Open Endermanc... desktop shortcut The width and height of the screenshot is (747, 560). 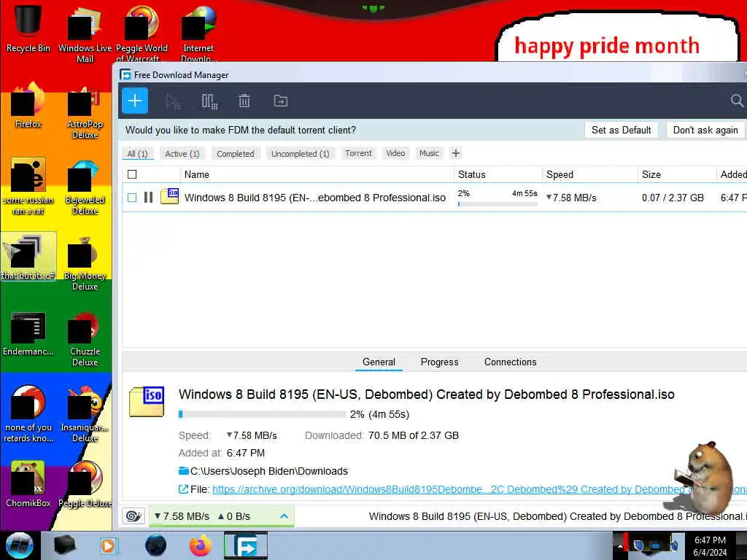tap(28, 333)
